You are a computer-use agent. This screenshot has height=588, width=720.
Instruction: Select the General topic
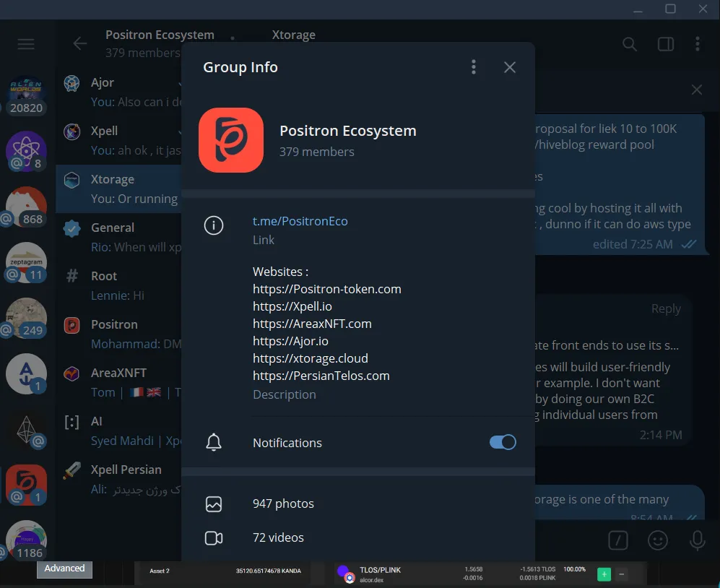pyautogui.click(x=118, y=237)
